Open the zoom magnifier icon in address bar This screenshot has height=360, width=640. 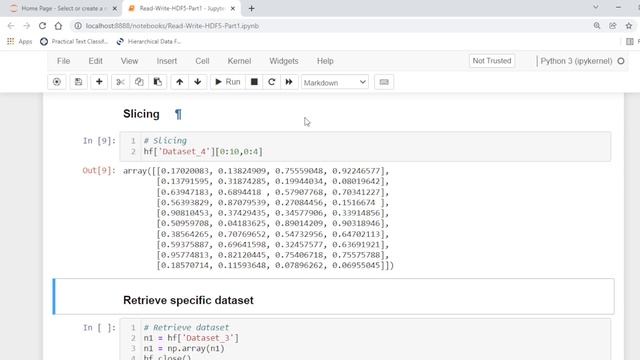[x=597, y=26]
